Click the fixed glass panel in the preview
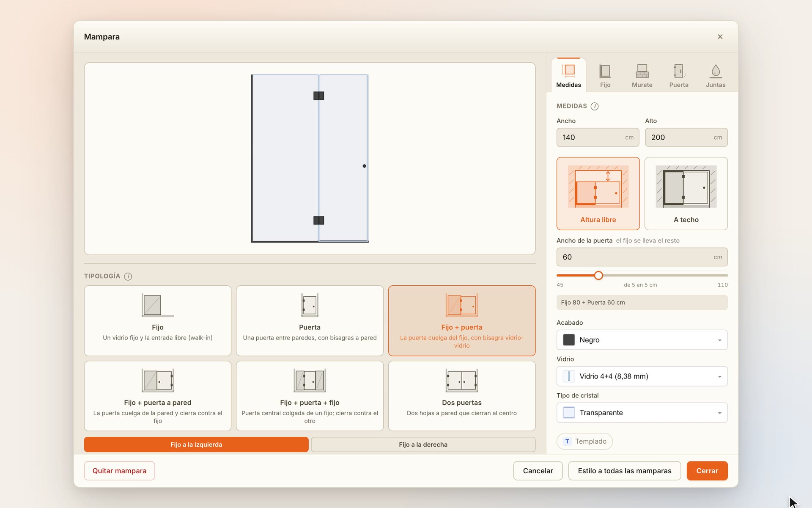The height and width of the screenshot is (508, 812). click(285, 158)
